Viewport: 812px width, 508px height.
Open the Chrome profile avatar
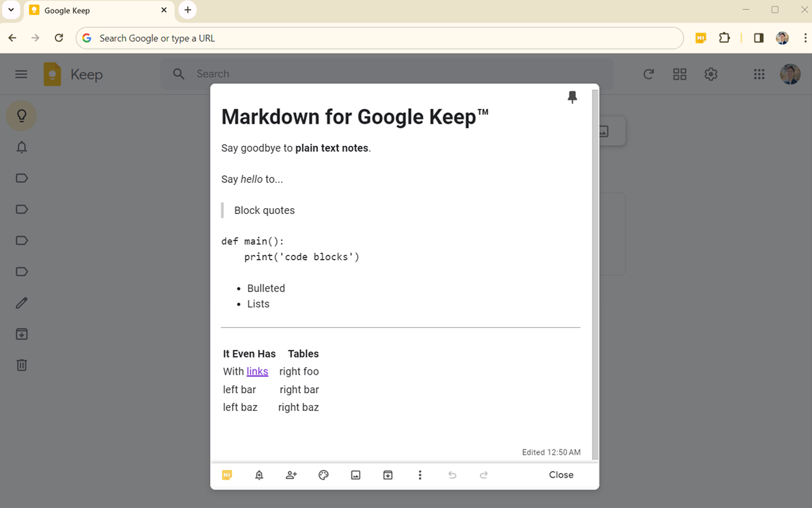point(782,38)
